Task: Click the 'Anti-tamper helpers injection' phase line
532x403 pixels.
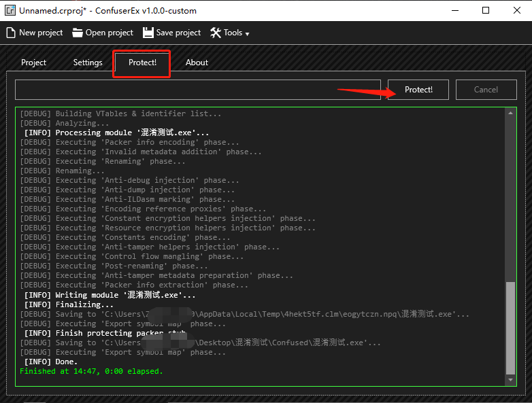Action: pos(149,247)
